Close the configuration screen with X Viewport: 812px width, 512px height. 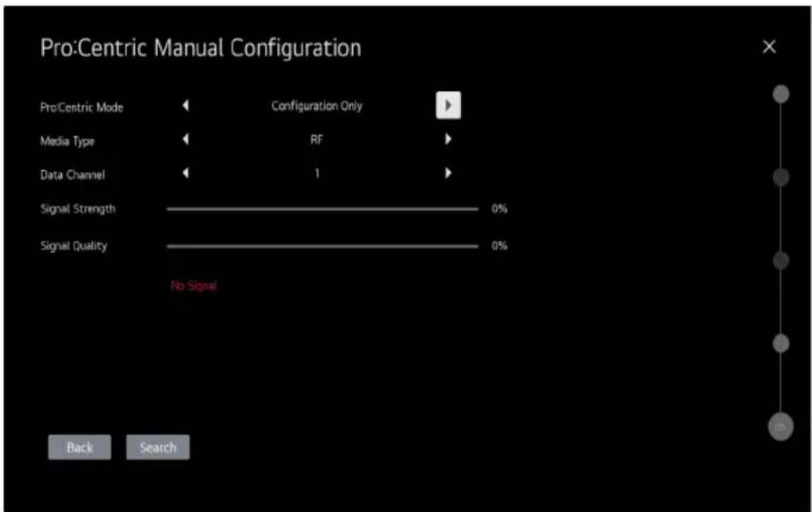(769, 47)
